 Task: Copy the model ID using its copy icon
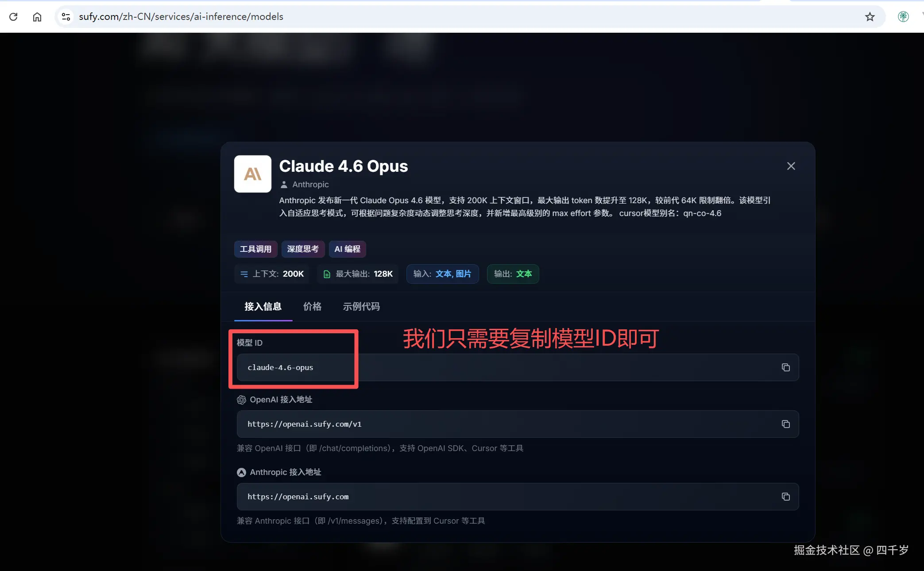pos(786,367)
